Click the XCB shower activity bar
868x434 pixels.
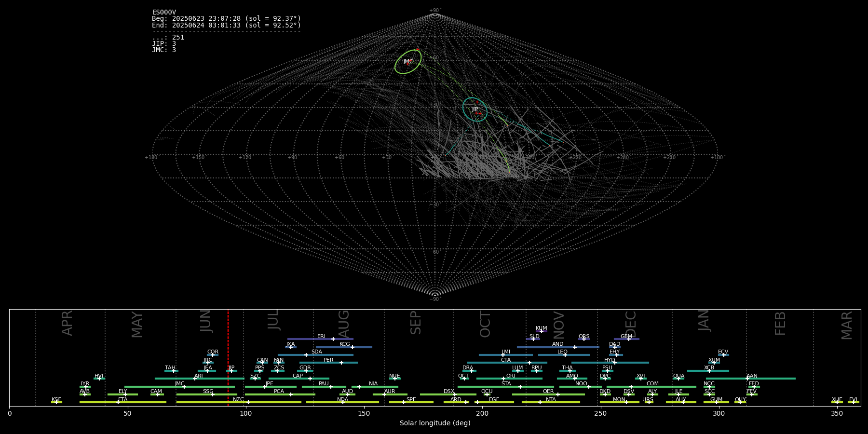[x=708, y=371]
